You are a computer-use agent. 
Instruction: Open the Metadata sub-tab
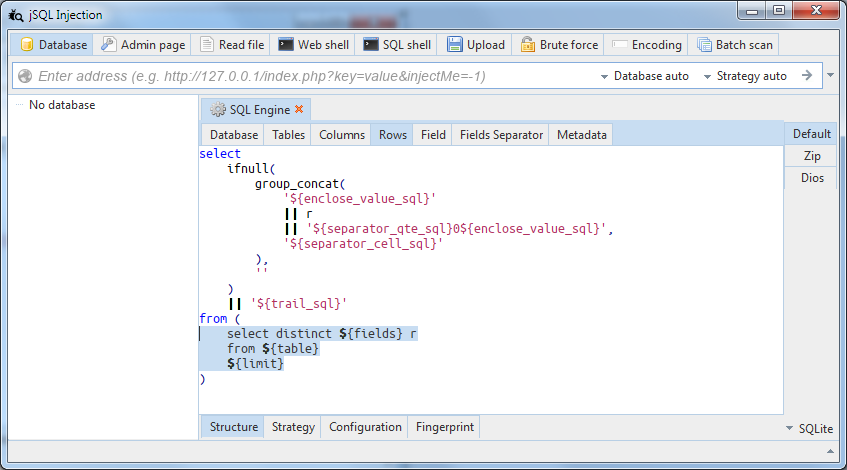click(582, 135)
